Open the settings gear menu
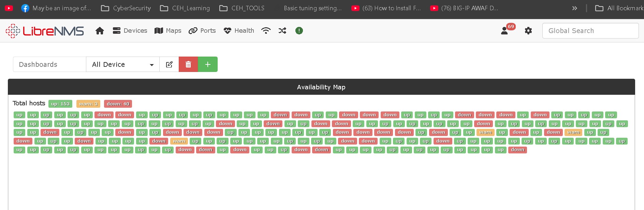Viewport: 644px width, 210px height. (528, 31)
